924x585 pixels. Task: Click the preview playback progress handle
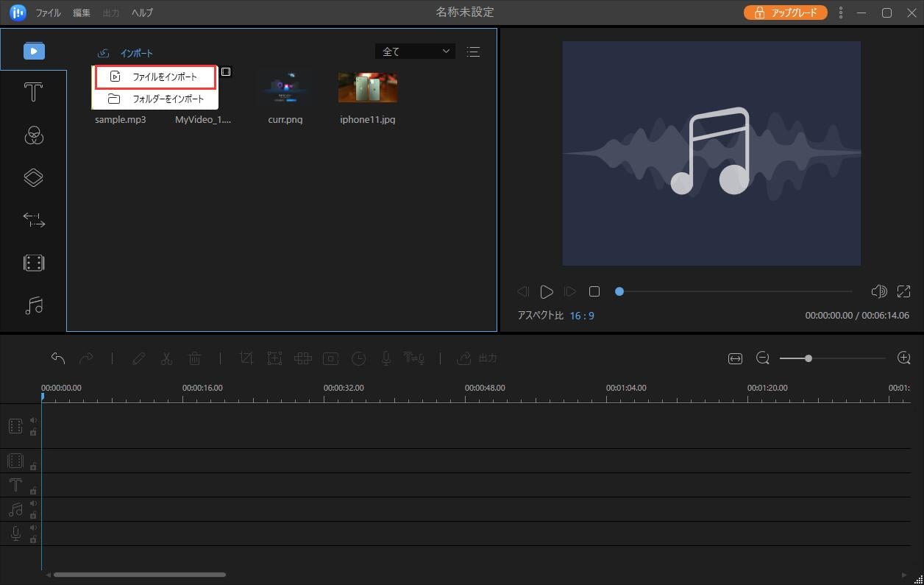pyautogui.click(x=619, y=291)
